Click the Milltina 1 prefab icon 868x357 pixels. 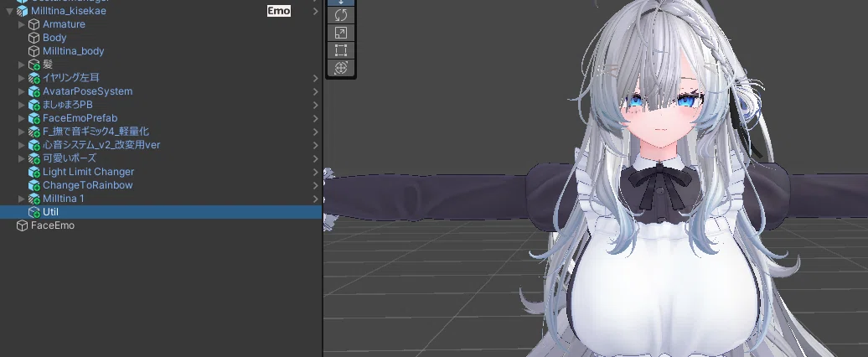(x=34, y=199)
